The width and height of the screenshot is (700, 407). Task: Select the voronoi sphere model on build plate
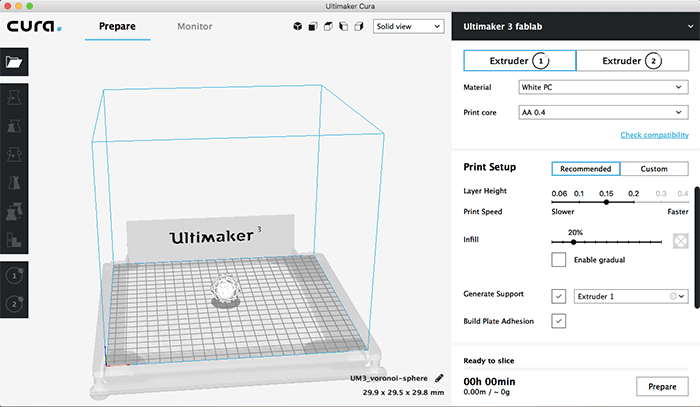[x=226, y=291]
